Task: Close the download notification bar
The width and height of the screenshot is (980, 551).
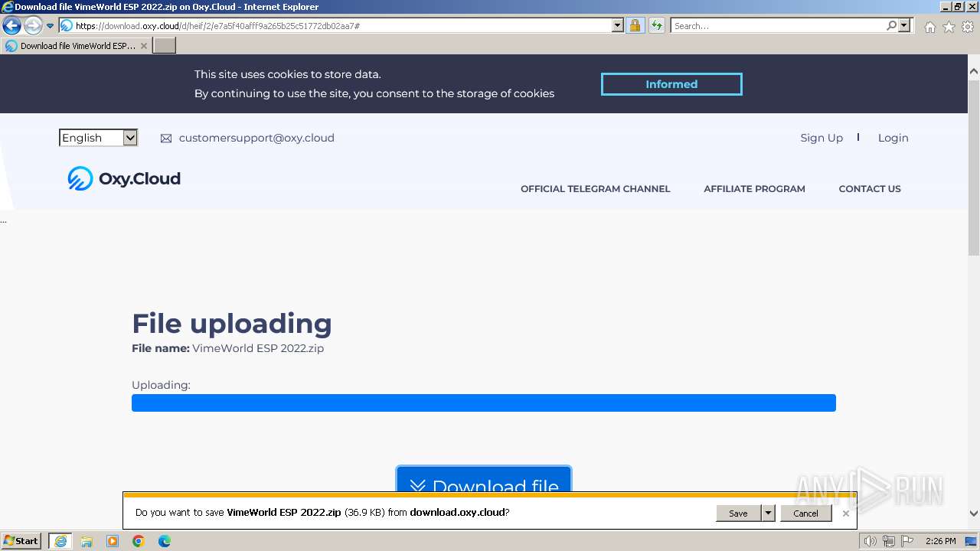Action: 845,514
